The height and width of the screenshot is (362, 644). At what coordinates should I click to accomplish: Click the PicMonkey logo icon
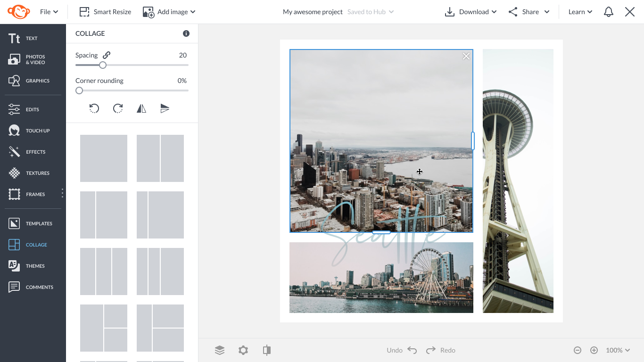pos(19,12)
